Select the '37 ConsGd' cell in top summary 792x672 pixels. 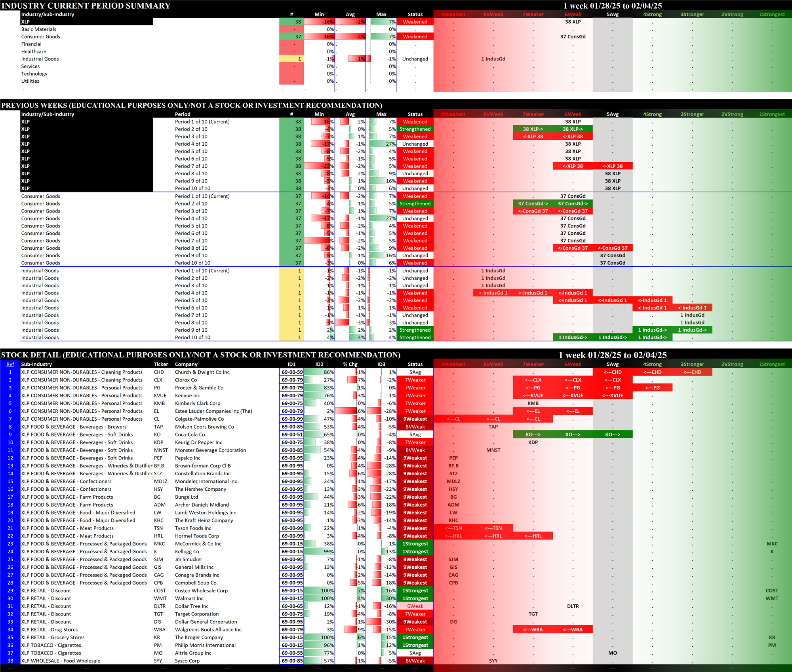click(x=573, y=37)
